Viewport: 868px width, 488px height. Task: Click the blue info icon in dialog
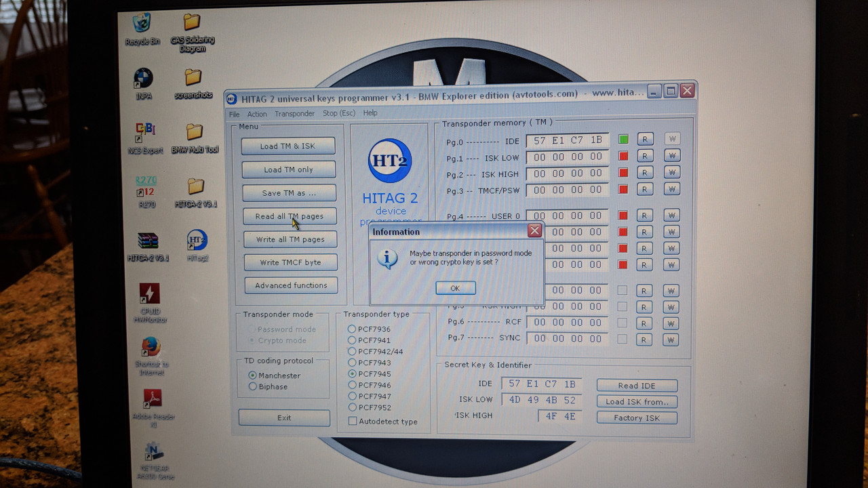387,258
